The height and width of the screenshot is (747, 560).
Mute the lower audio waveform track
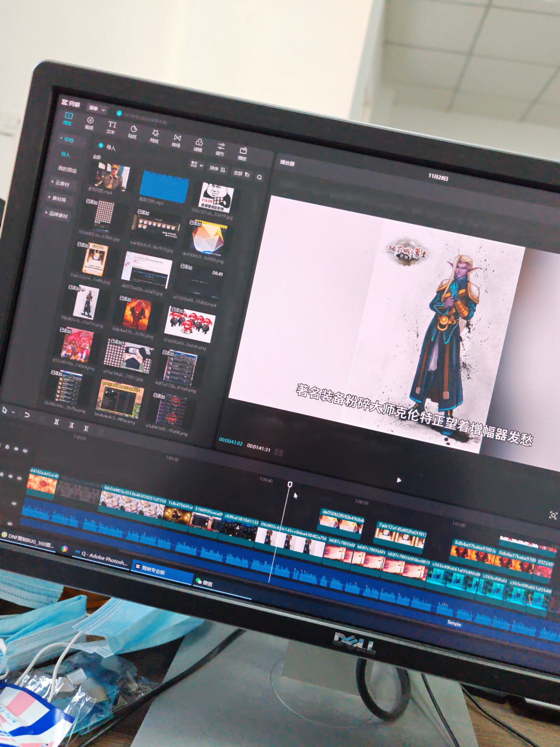click(x=10, y=524)
